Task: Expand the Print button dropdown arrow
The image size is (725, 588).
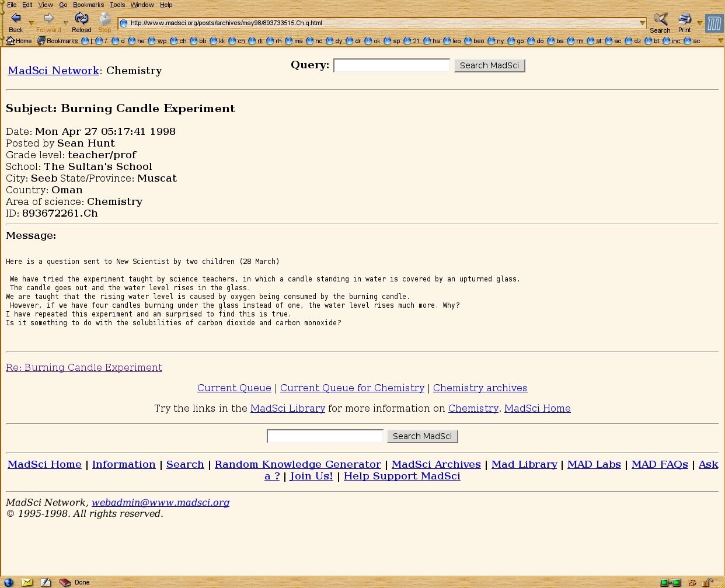Action: 699,23
